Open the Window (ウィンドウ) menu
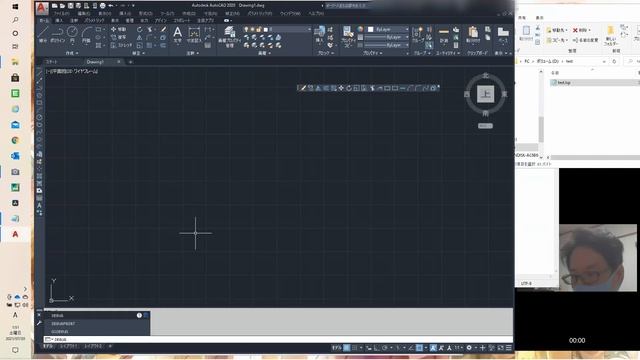Image resolution: width=640 pixels, height=360 pixels. [x=290, y=13]
